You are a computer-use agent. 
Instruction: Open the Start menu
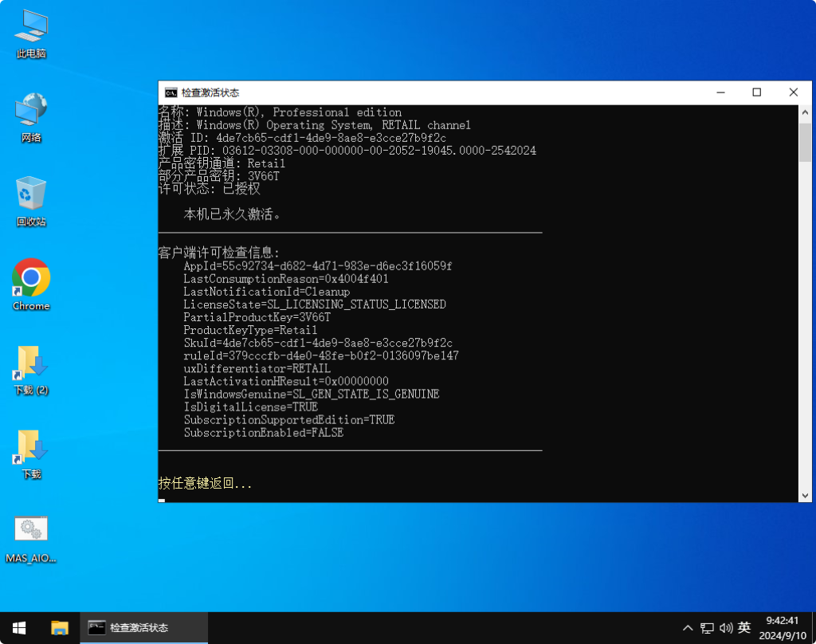18,627
